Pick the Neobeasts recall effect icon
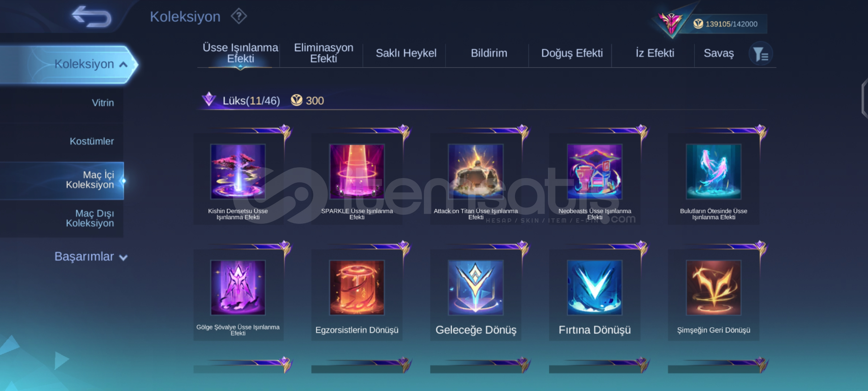 coord(595,171)
